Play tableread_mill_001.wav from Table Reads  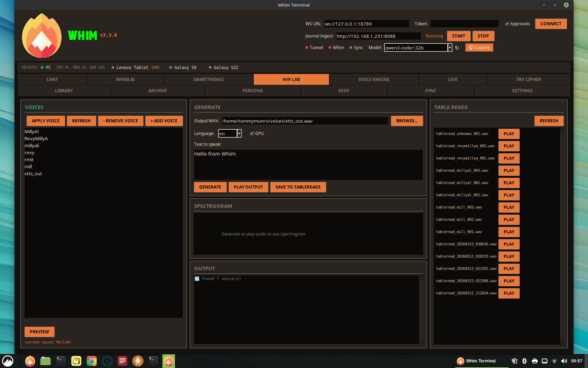coord(509,232)
